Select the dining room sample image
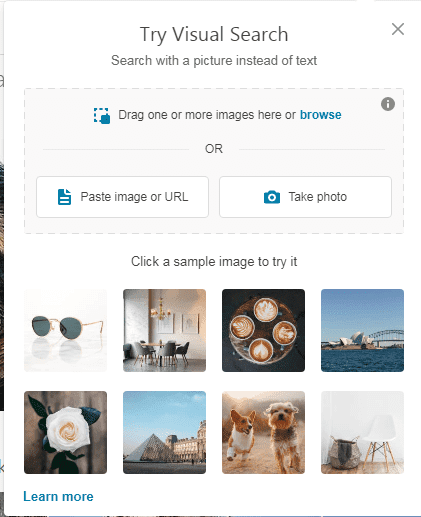This screenshot has height=517, width=421. (x=164, y=330)
